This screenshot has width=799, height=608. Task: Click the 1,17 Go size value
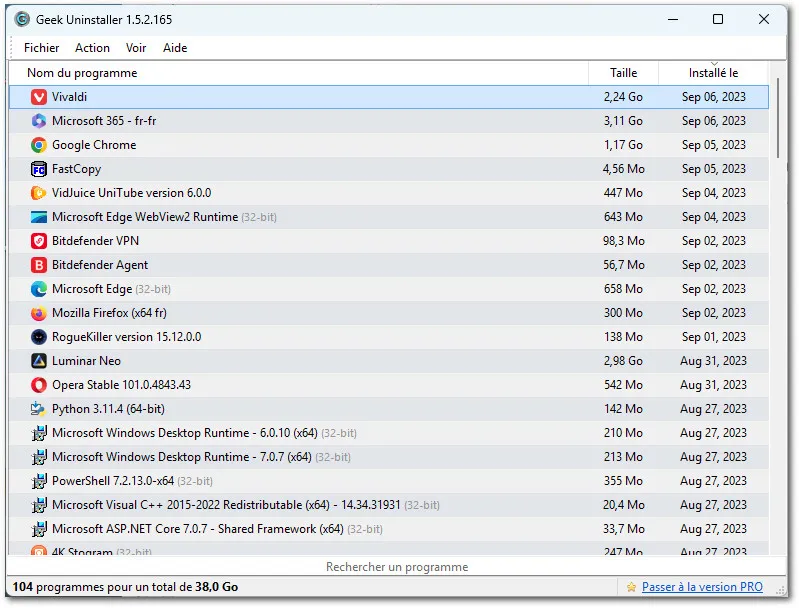point(623,145)
